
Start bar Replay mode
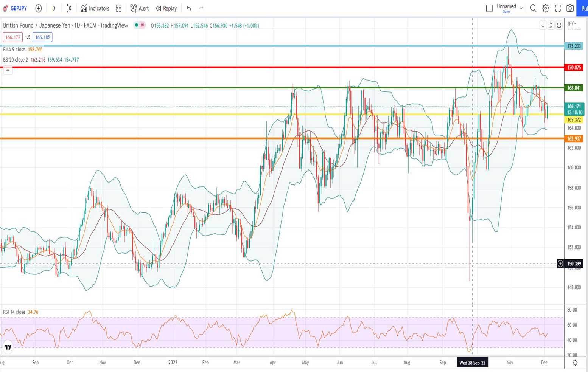(x=166, y=8)
